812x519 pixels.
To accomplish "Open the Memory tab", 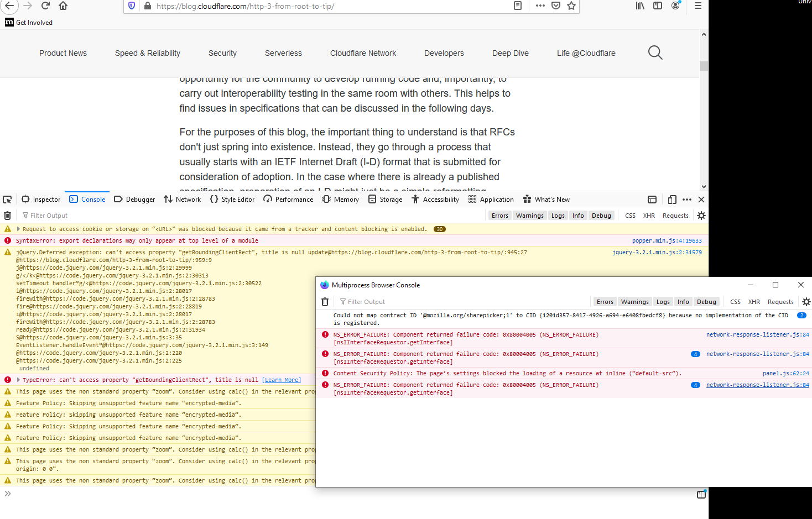I will tap(341, 200).
